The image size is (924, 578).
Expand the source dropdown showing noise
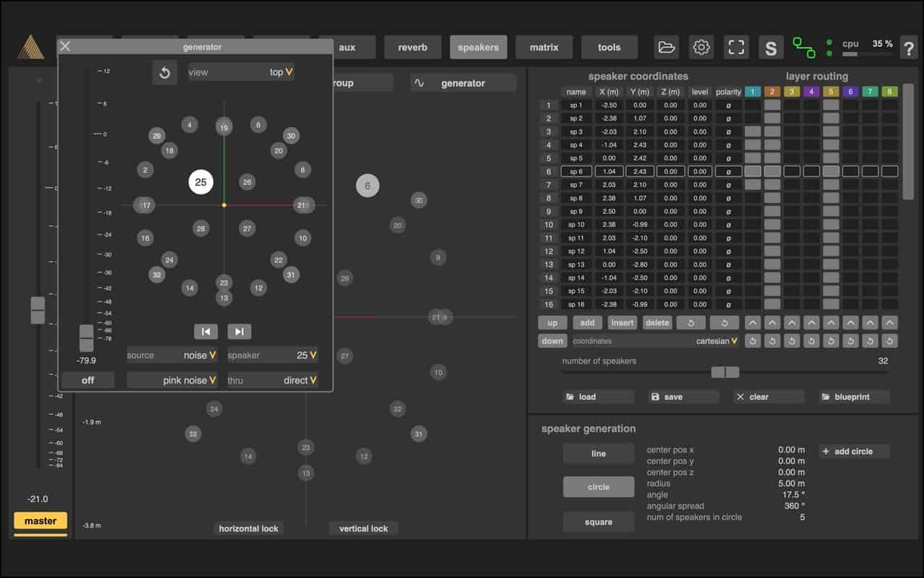pyautogui.click(x=173, y=355)
